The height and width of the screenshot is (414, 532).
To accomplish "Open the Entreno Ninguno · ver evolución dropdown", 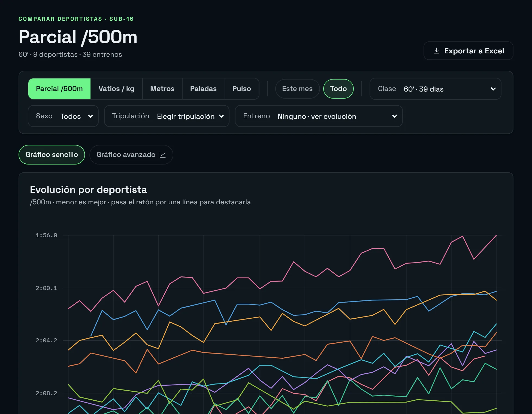I will pyautogui.click(x=319, y=116).
